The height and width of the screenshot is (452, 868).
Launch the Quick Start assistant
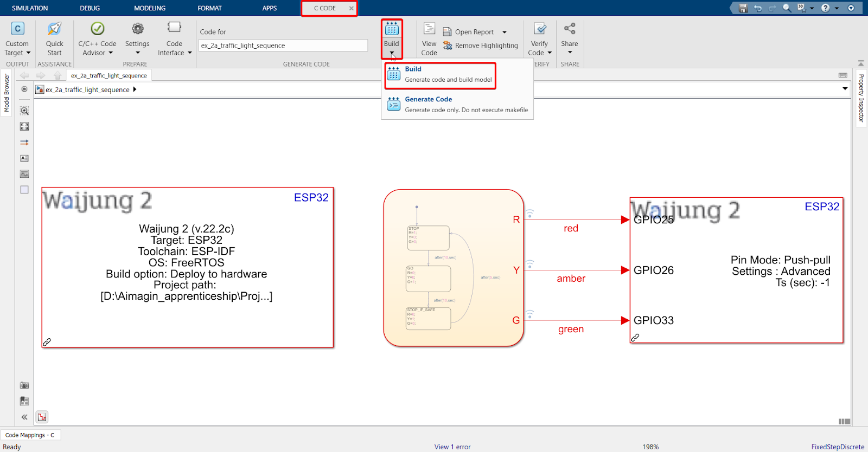coord(54,39)
